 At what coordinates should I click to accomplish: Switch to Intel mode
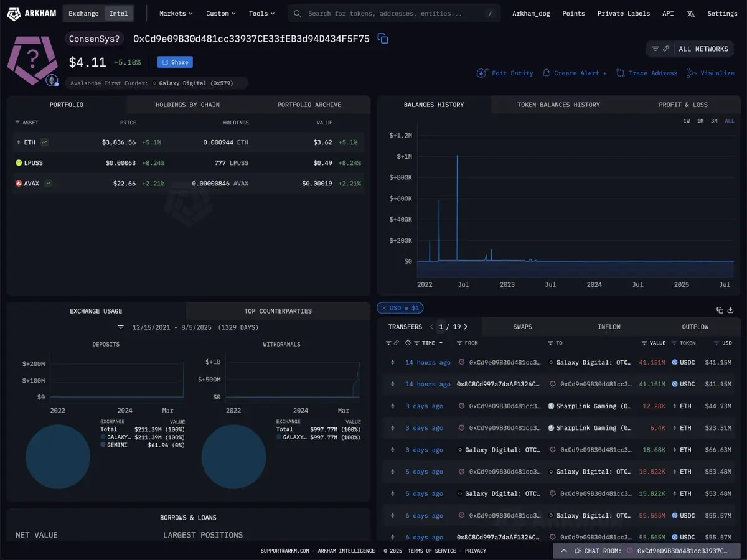[x=118, y=13]
